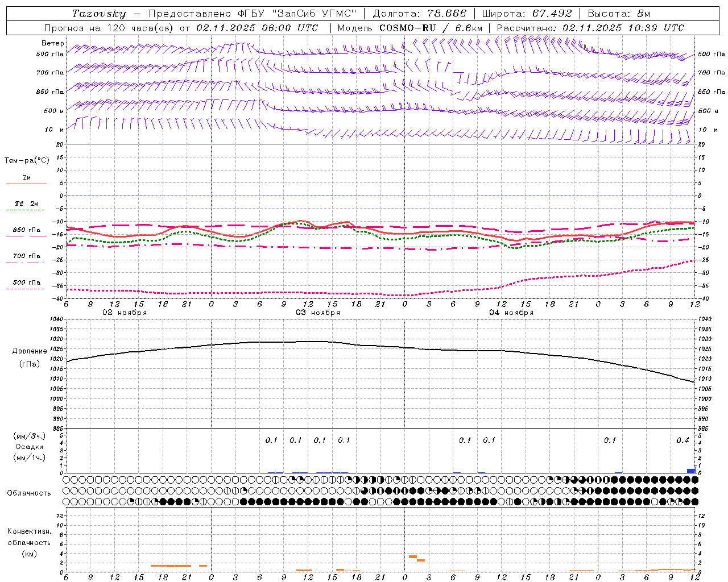Viewport: 728px width, 582px height.
Task: Click the 0.4 precipitation value
Action: 682,440
